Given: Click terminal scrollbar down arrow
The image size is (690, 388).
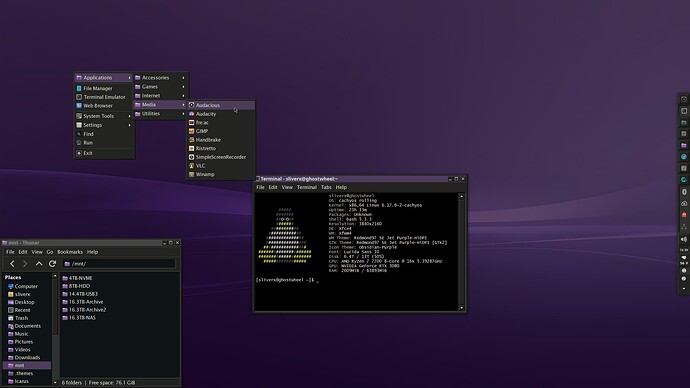Looking at the screenshot, I should pyautogui.click(x=461, y=308).
